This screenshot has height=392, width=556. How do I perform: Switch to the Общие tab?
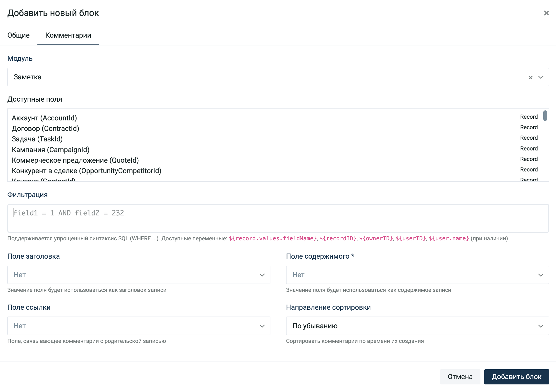point(19,35)
